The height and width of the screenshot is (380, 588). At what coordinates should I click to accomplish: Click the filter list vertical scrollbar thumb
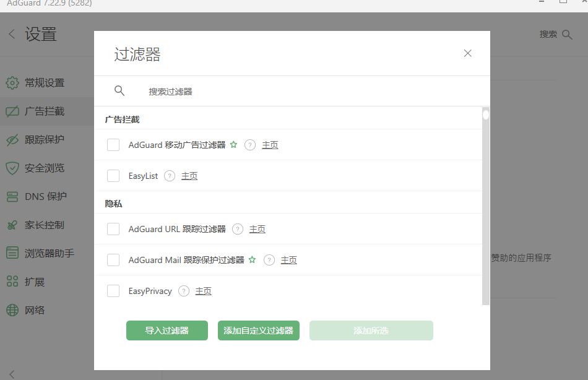coord(486,114)
